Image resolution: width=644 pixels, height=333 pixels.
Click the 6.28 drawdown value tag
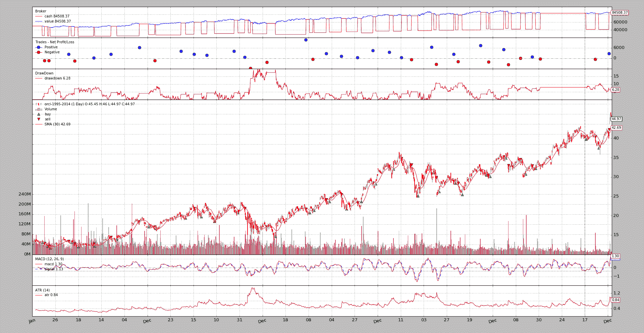[x=615, y=90]
